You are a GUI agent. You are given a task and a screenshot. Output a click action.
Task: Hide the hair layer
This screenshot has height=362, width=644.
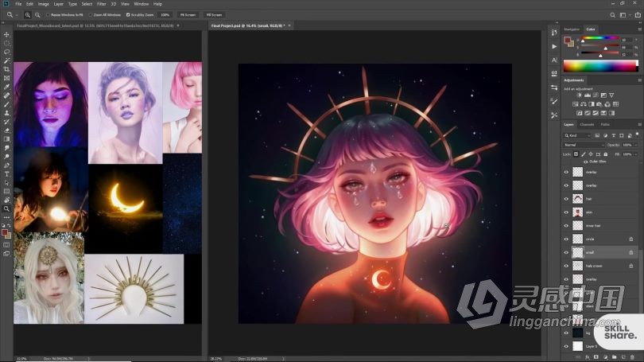coord(566,199)
